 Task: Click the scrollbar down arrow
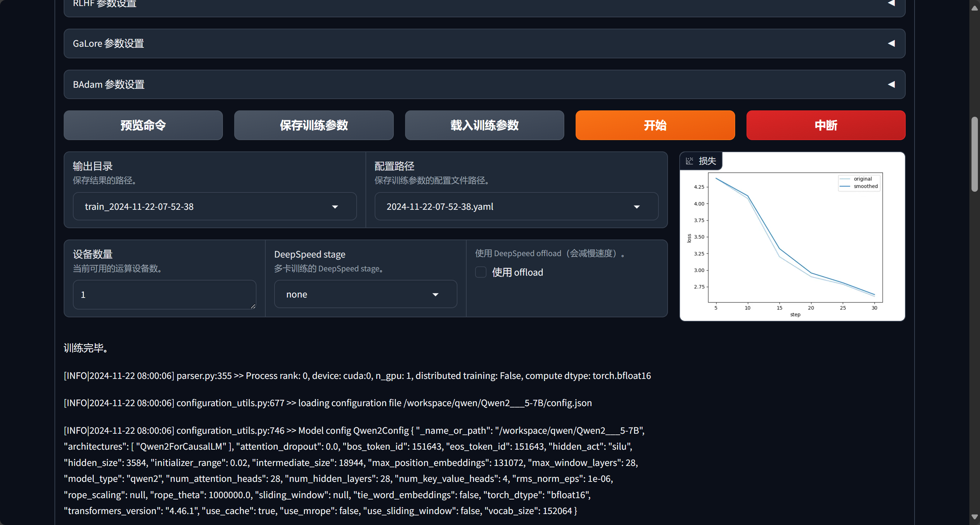tap(974, 517)
